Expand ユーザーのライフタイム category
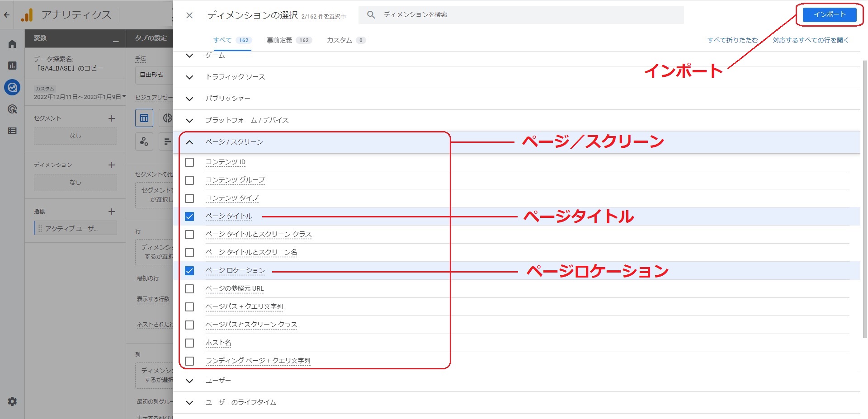 (x=189, y=403)
